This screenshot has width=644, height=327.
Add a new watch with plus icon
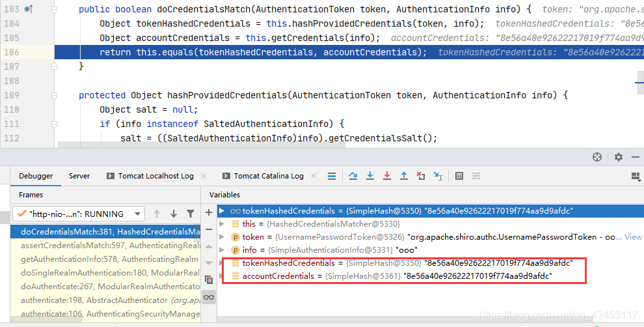click(209, 212)
